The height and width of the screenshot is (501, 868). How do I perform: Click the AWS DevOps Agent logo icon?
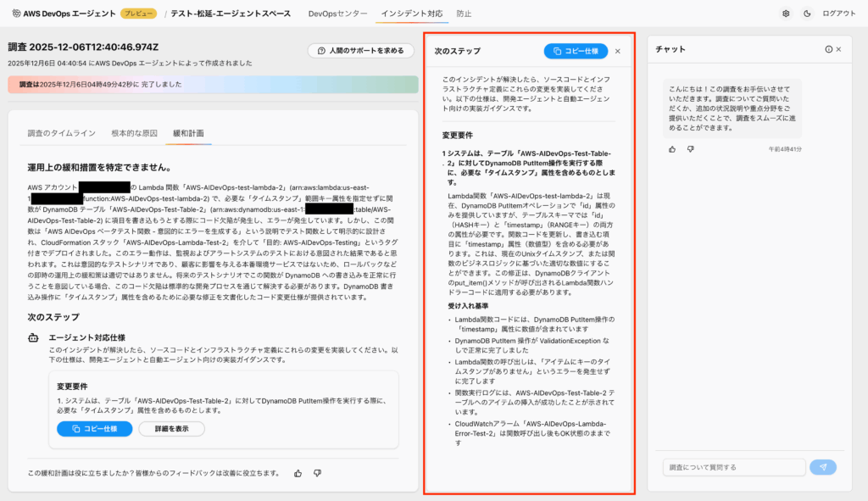coord(16,14)
